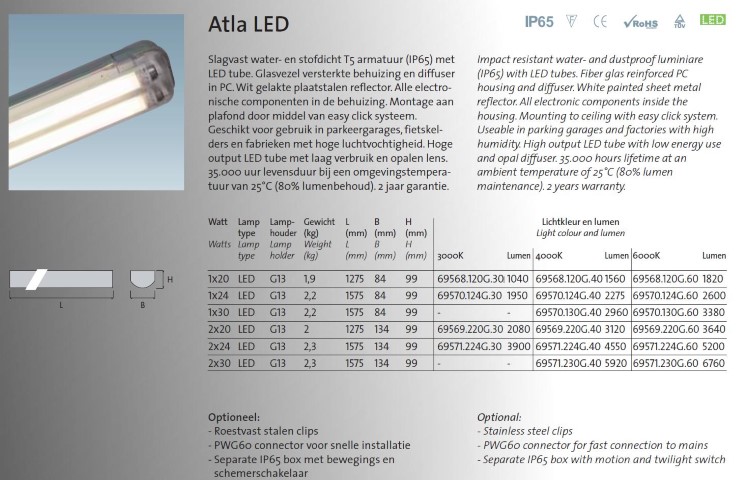Select article code 69571.230G.60
Viewport: 742px width, 480px height.
coord(665,364)
